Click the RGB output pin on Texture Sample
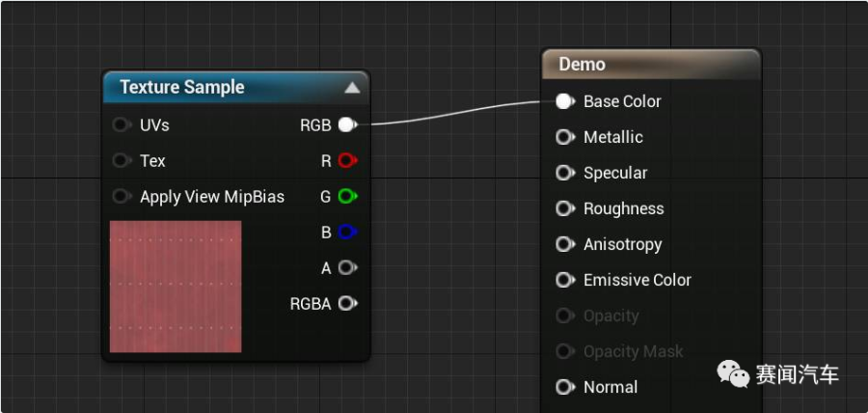Screen dimensions: 868x413 pyautogui.click(x=347, y=124)
